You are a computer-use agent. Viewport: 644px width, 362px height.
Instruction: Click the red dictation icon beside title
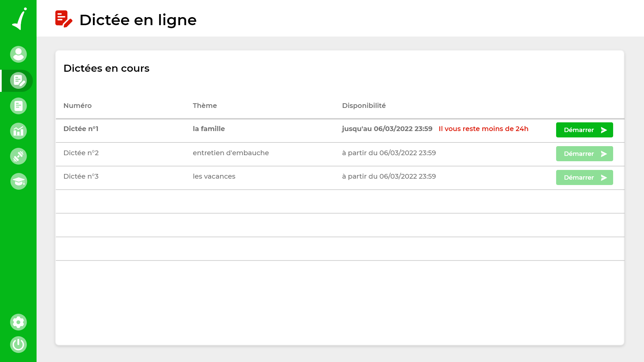click(64, 19)
